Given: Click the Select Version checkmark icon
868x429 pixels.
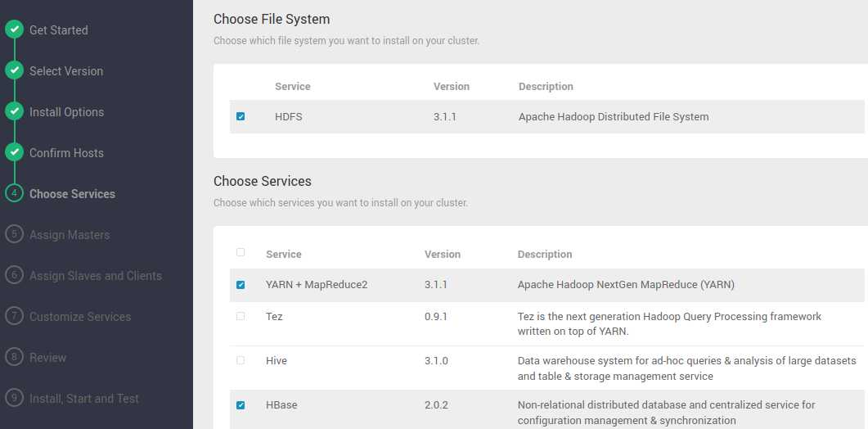Looking at the screenshot, I should tap(14, 71).
